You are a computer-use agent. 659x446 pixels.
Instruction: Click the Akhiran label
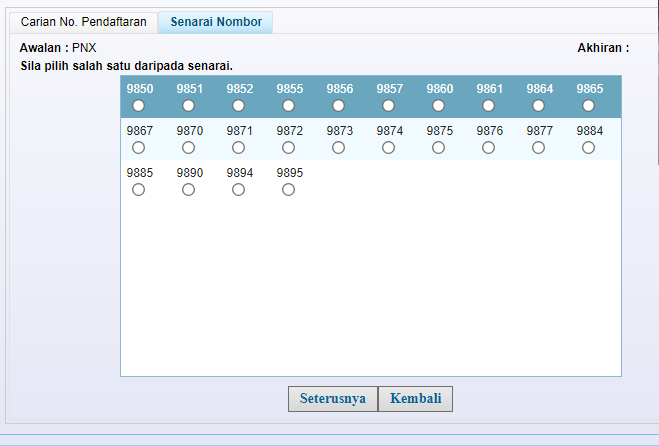(603, 48)
